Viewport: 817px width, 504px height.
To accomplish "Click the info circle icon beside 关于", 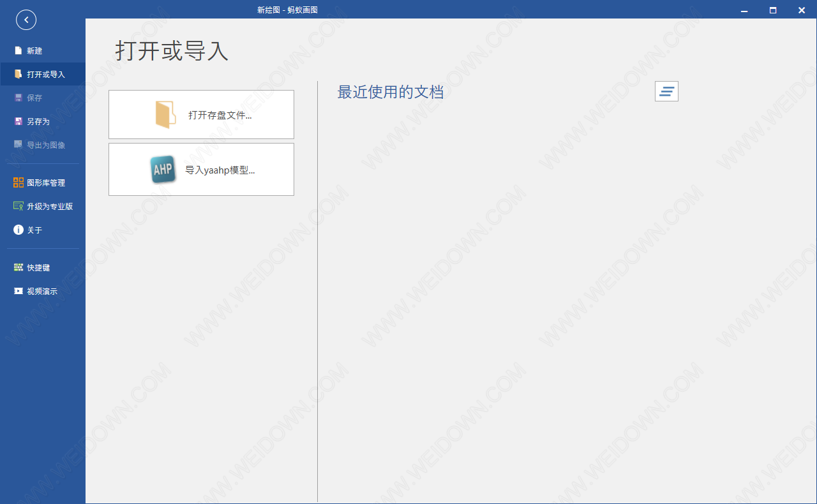I will [x=19, y=230].
